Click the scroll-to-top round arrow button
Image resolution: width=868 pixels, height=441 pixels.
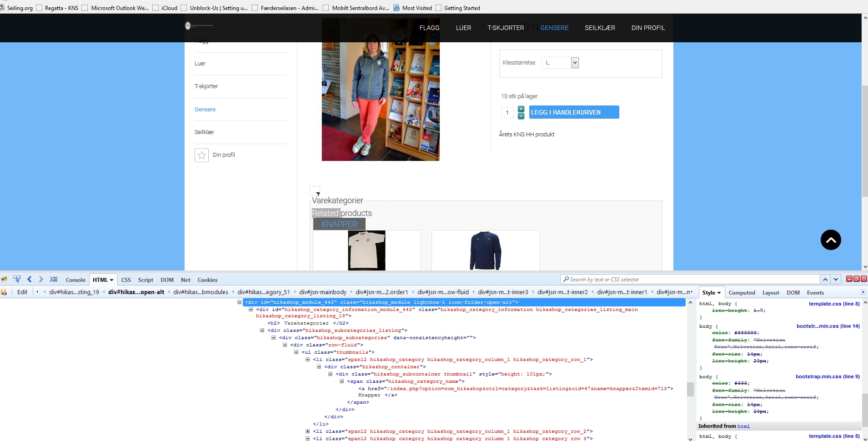830,240
